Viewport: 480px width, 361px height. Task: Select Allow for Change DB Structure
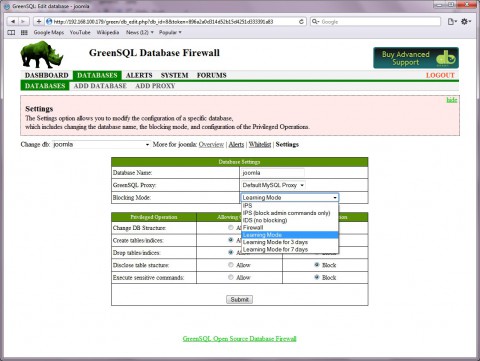click(231, 228)
